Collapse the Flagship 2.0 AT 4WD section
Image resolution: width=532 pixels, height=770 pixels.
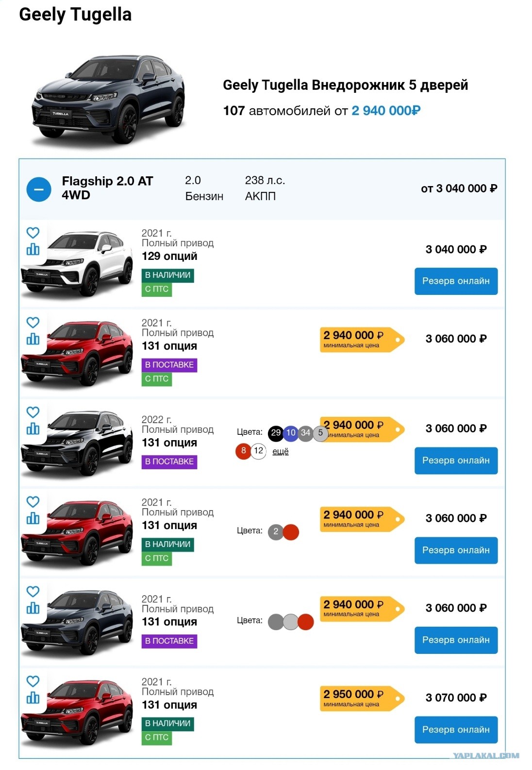[x=39, y=189]
